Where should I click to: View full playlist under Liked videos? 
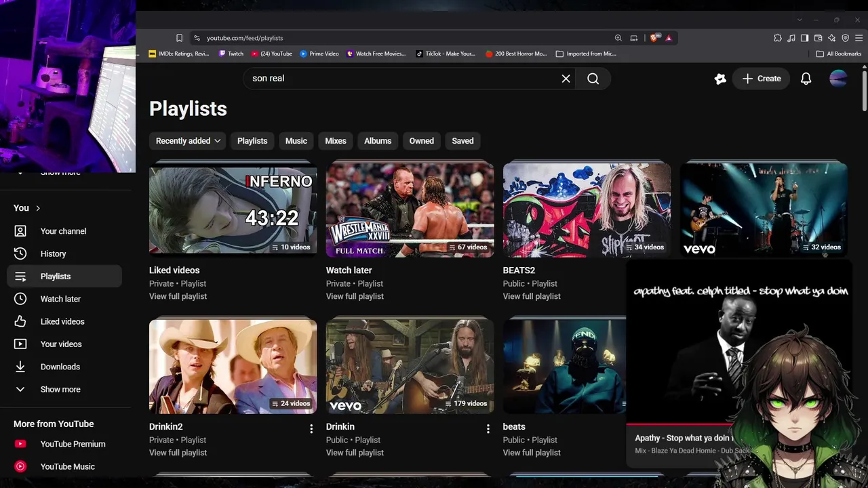pos(178,296)
